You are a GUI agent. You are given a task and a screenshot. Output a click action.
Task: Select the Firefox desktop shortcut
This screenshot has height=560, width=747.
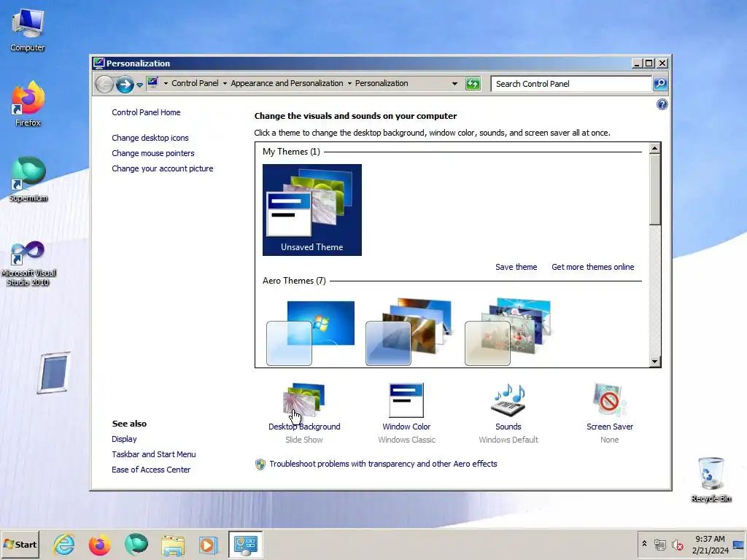[28, 104]
